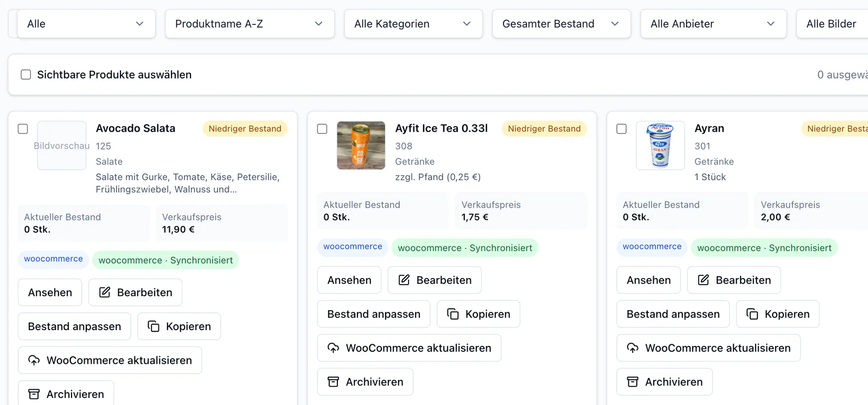Click the archive box icon for Ayfit Ice Tea
Image resolution: width=868 pixels, height=405 pixels.
tap(334, 382)
